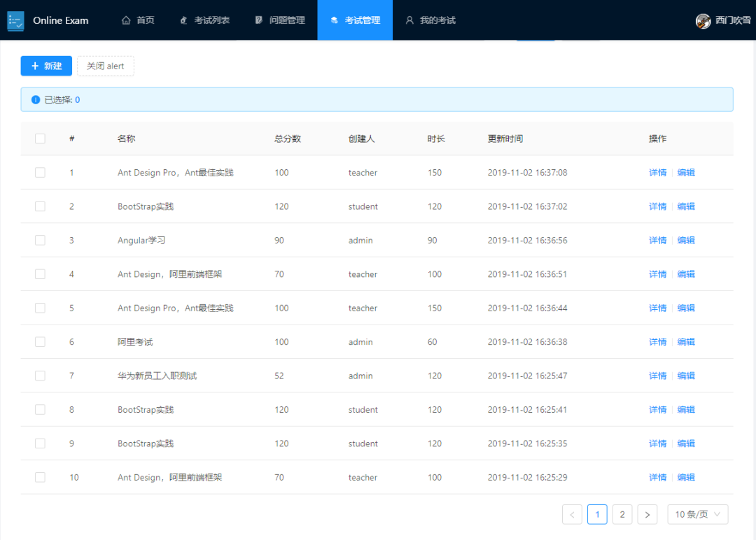Screen dimensions: 756x540
Task: Click the user icon beside 我的考试
Action: point(409,20)
